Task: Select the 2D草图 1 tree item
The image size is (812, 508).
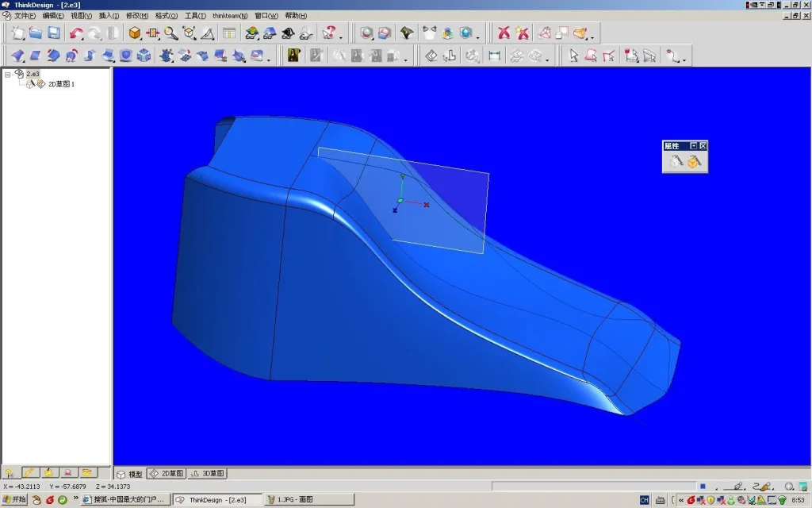Action: pos(62,84)
